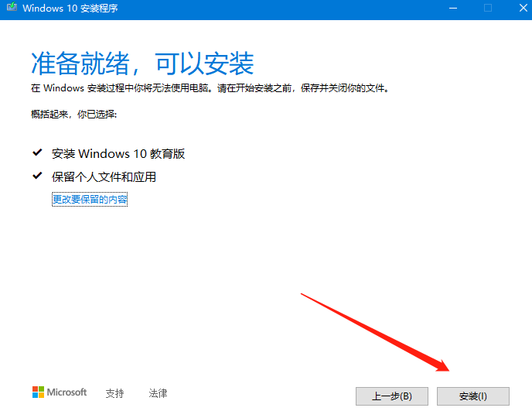This screenshot has height=418, width=532.
Task: Open the 支持 support link
Action: pyautogui.click(x=114, y=393)
